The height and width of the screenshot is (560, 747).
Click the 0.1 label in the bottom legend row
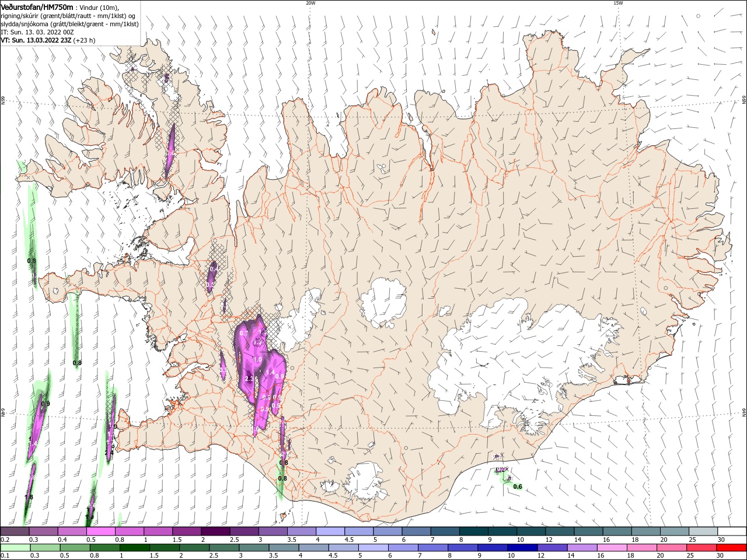[5, 556]
